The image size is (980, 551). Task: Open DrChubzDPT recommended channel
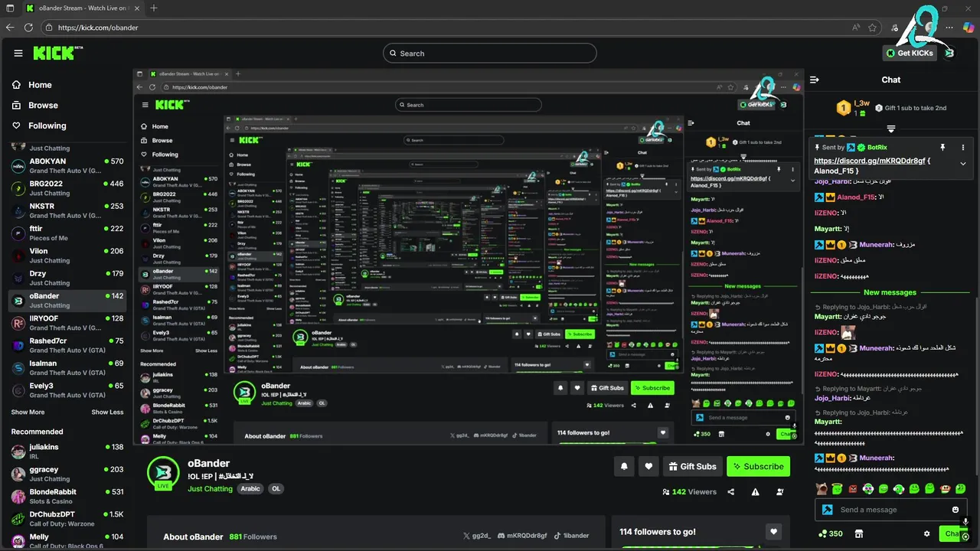click(67, 519)
